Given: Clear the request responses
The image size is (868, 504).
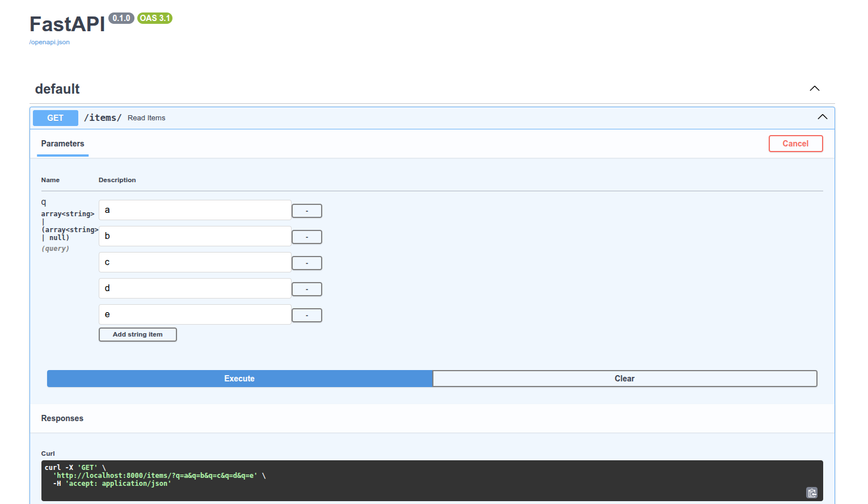Looking at the screenshot, I should pyautogui.click(x=625, y=379).
